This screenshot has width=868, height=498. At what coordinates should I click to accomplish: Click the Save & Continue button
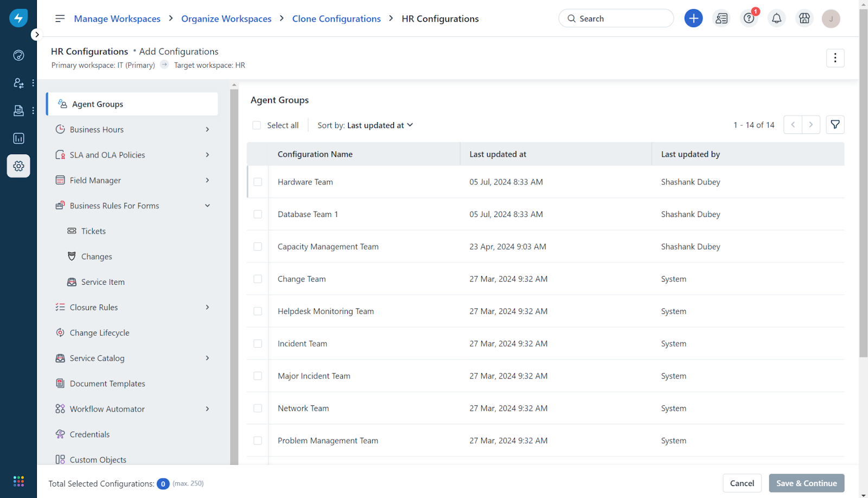[807, 483]
